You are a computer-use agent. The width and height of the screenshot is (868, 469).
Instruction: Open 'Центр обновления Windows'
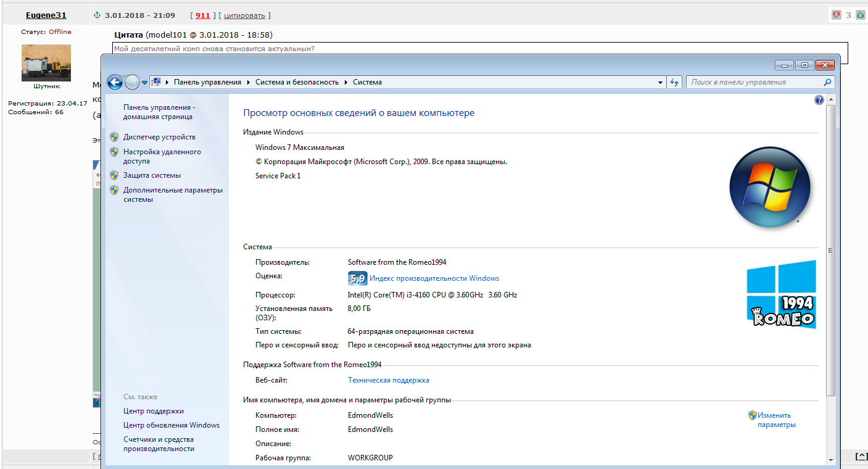click(x=172, y=425)
